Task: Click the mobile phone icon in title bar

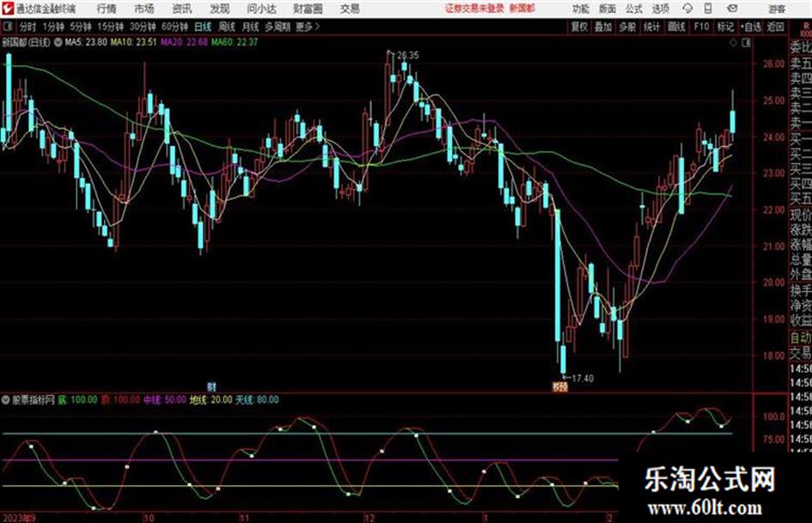Action: [x=708, y=9]
